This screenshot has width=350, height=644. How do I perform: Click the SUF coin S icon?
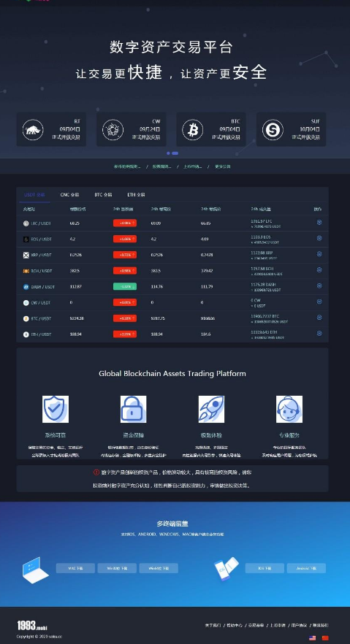[x=273, y=130]
